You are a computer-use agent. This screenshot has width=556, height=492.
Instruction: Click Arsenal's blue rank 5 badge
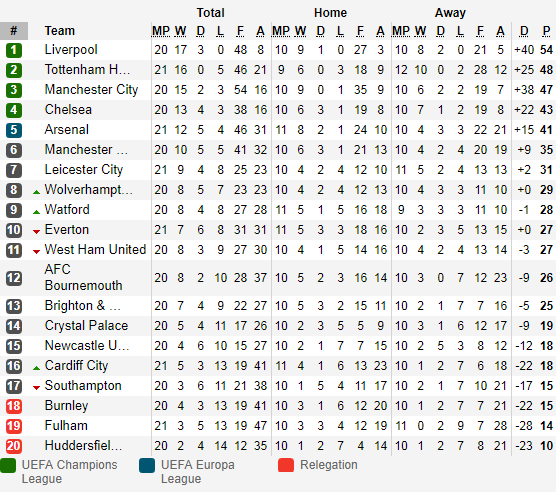point(14,130)
